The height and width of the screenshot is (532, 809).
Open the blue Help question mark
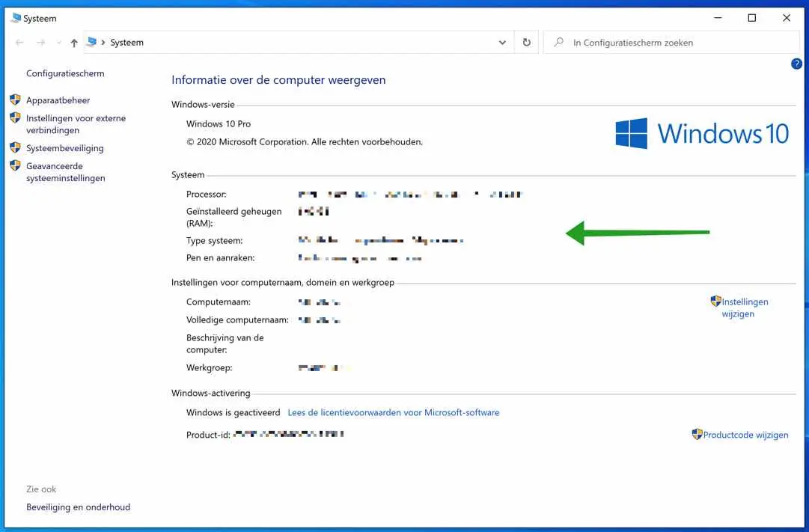pos(796,64)
